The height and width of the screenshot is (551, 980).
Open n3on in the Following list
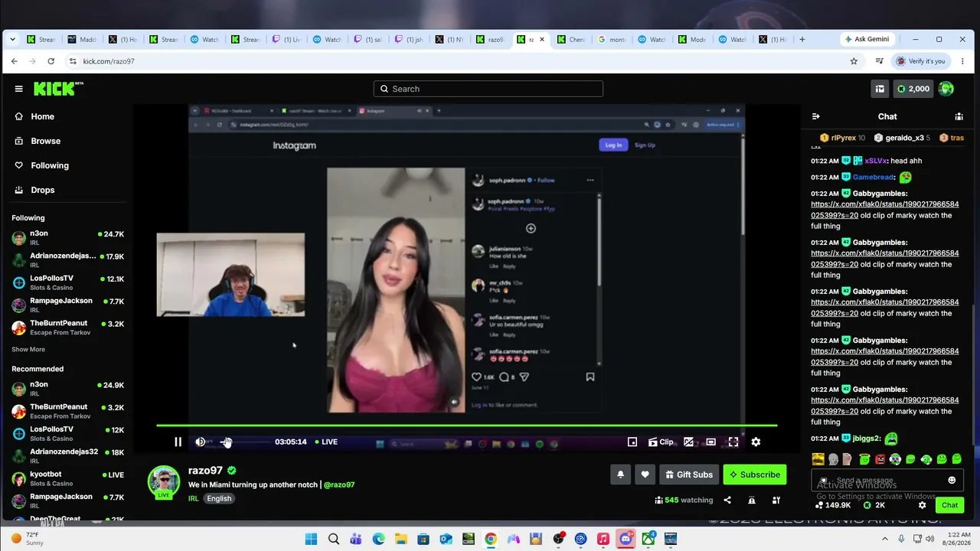pyautogui.click(x=67, y=237)
